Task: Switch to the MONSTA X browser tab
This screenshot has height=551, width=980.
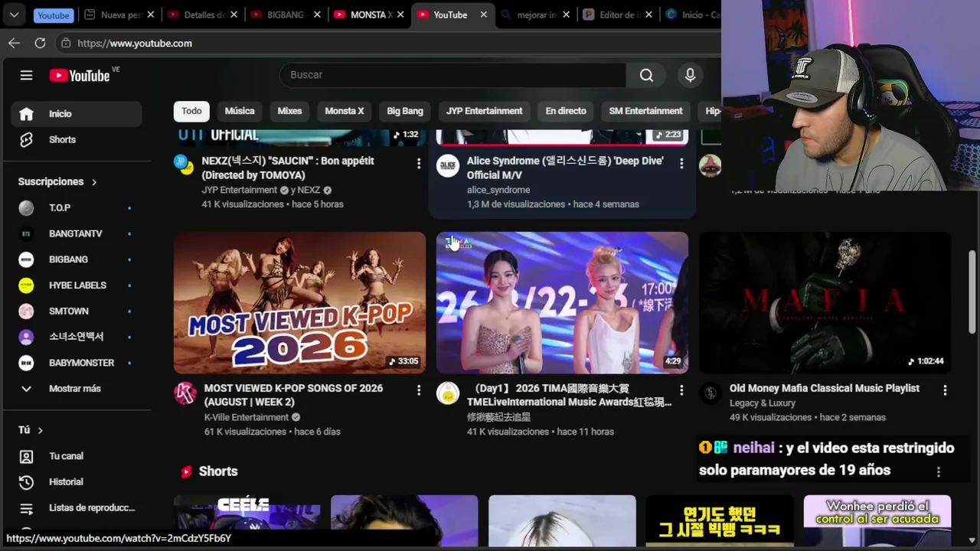Action: coord(370,15)
